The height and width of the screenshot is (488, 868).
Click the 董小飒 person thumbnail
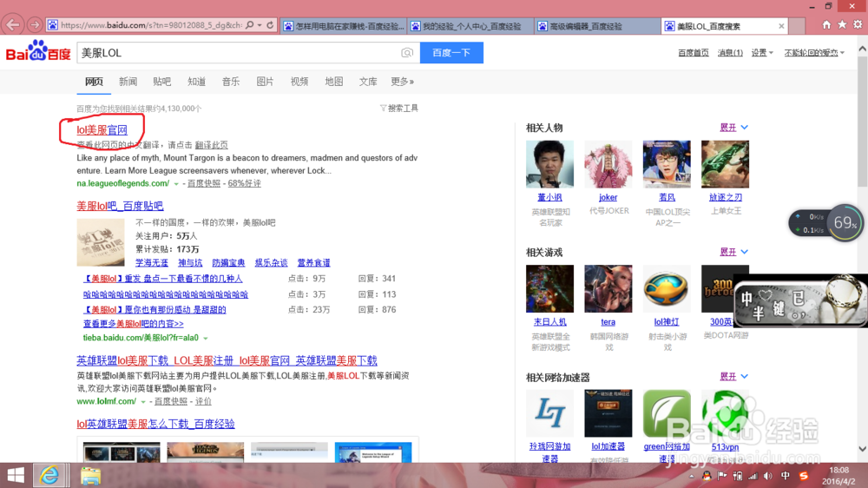(549, 164)
